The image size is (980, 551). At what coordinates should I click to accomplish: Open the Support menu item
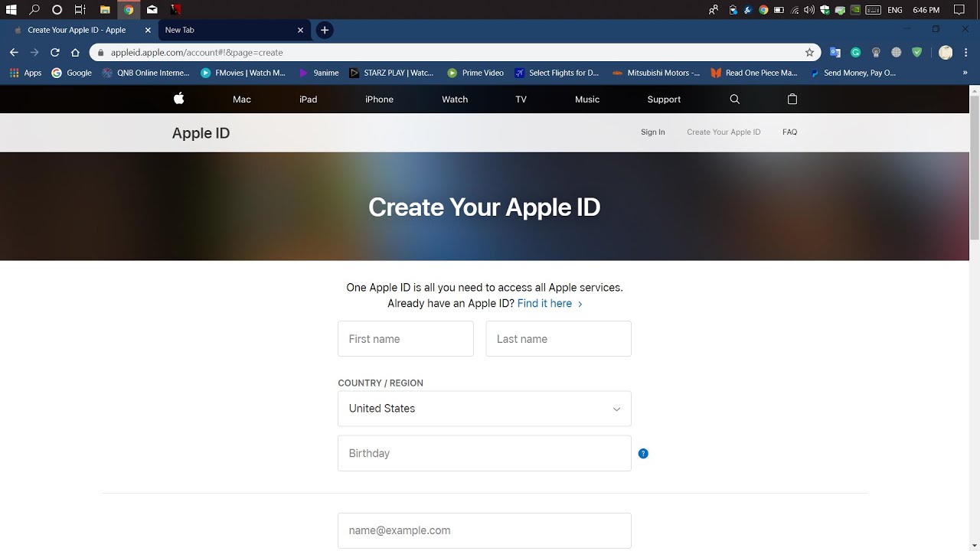(x=664, y=99)
